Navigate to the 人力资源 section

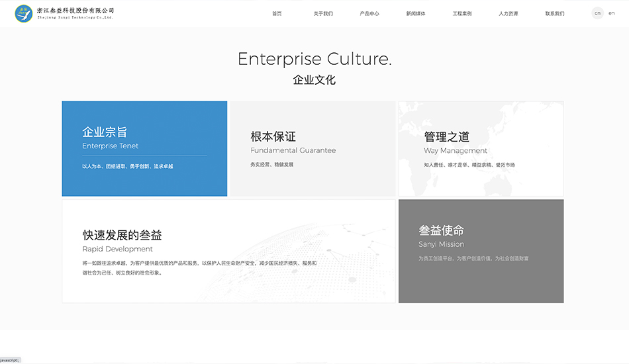coord(508,13)
